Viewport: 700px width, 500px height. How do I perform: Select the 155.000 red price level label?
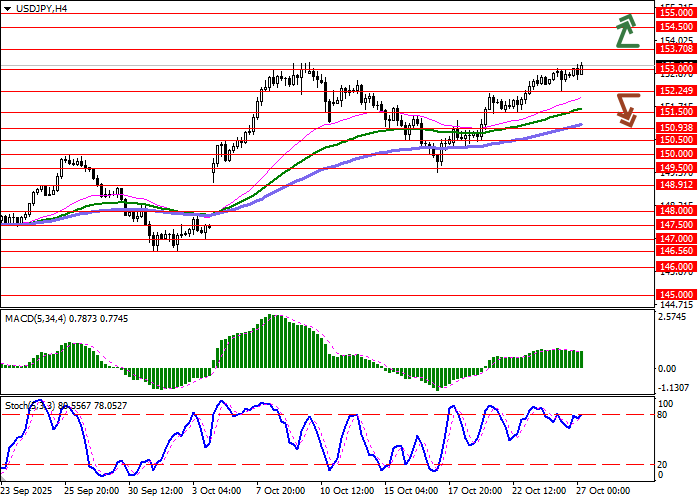point(677,14)
